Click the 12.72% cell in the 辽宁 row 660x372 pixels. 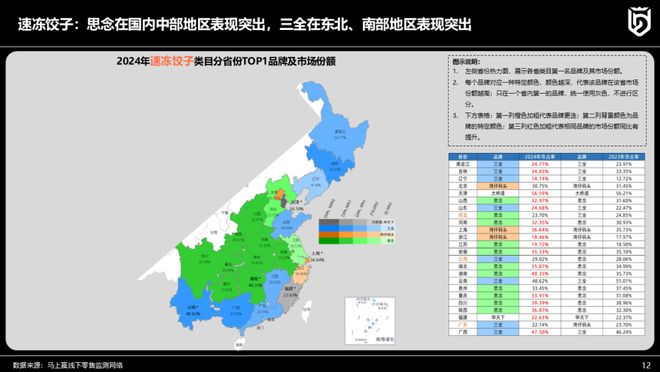(x=623, y=179)
